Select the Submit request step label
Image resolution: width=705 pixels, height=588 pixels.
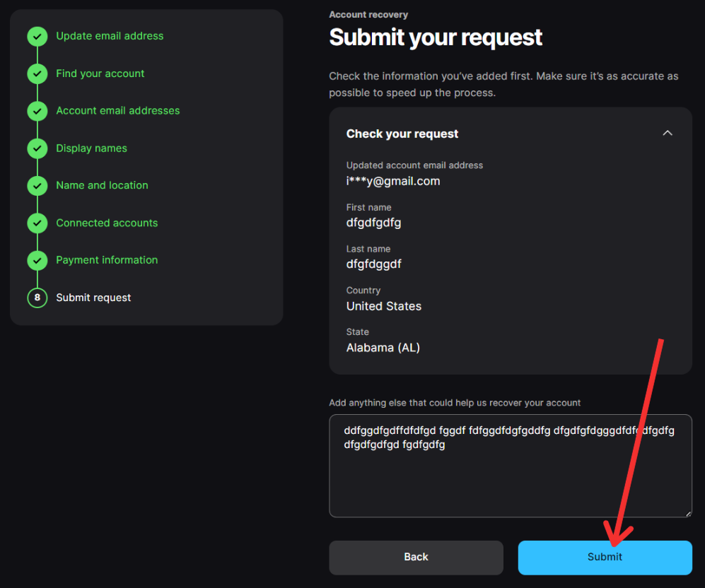click(x=93, y=298)
